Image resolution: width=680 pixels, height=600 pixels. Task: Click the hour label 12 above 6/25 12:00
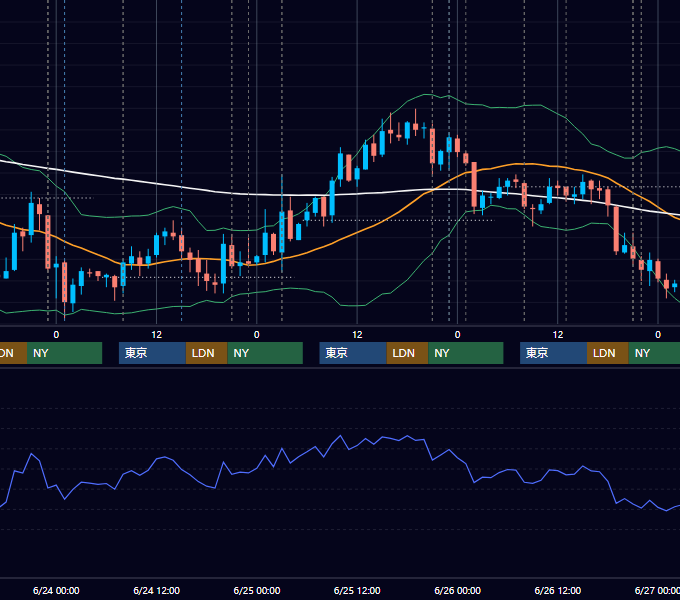pos(357,335)
